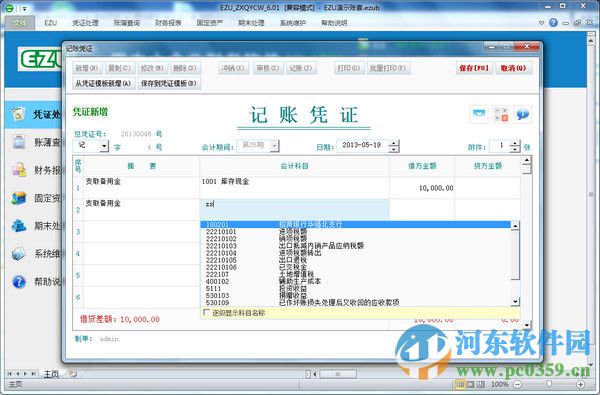Open the 记 voucher type dropdown
Image resolution: width=600 pixels, height=395 pixels.
(x=104, y=146)
